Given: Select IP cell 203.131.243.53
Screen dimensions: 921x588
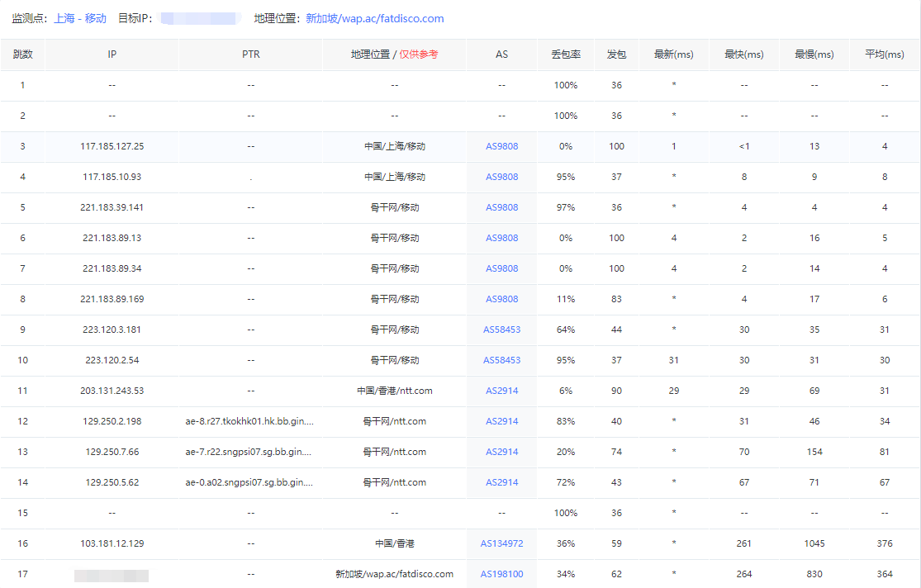Looking at the screenshot, I should pyautogui.click(x=112, y=391).
